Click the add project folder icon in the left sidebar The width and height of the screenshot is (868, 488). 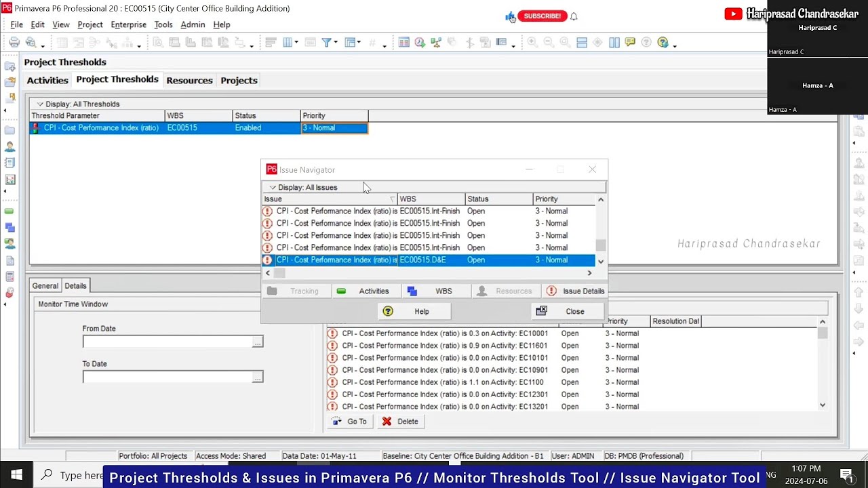[x=9, y=66]
